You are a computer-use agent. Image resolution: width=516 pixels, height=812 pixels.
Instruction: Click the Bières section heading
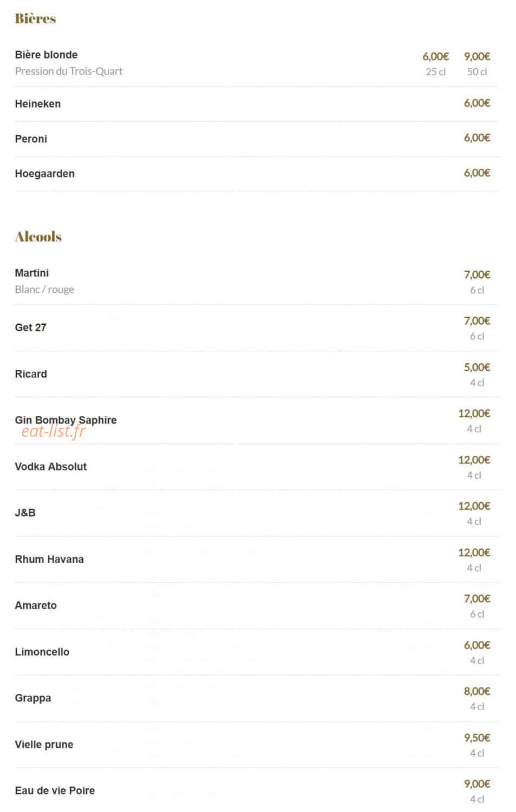point(35,18)
